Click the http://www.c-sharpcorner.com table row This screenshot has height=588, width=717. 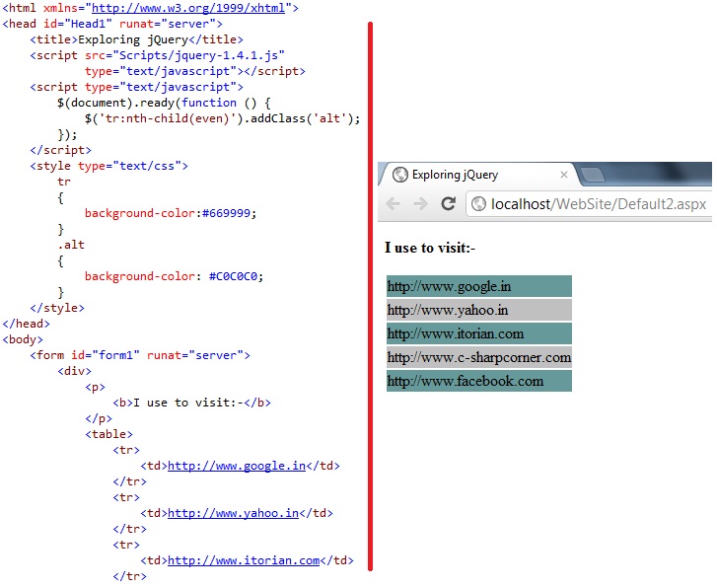(479, 357)
